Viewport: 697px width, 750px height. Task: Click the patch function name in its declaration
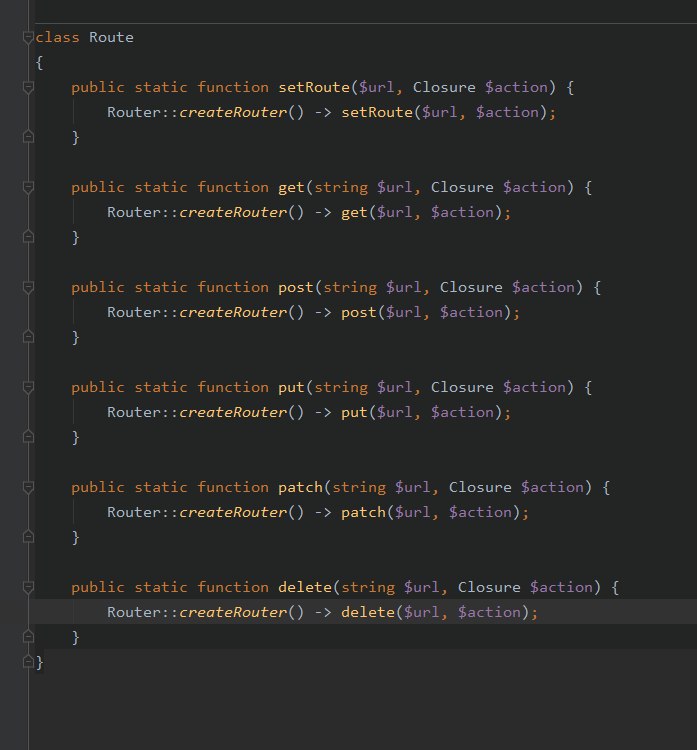coord(301,487)
